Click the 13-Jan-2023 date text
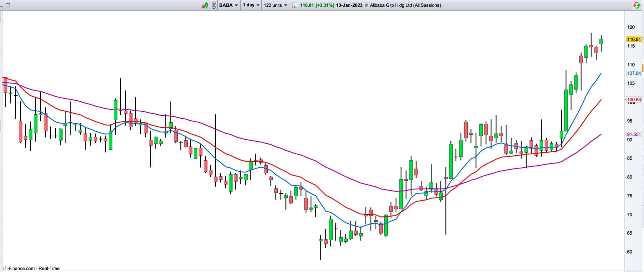The height and width of the screenshot is (272, 644). coord(349,5)
